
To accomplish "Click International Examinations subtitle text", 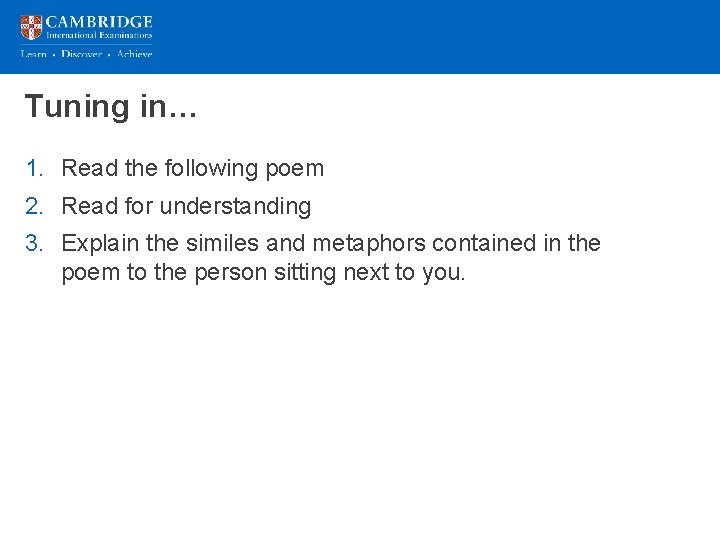I will tap(99, 35).
